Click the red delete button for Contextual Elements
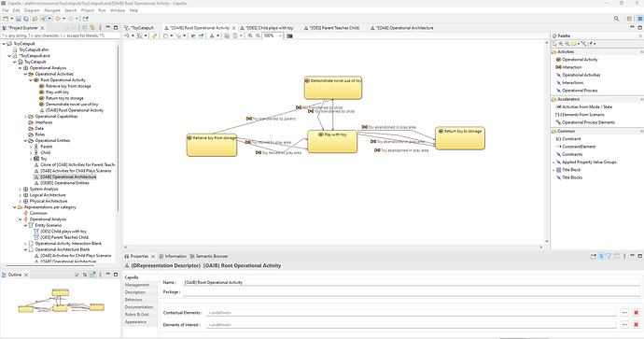 636,313
